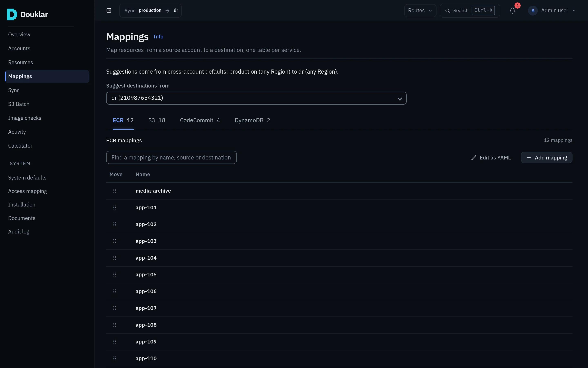Grab the drag handle for app-104

[115, 258]
